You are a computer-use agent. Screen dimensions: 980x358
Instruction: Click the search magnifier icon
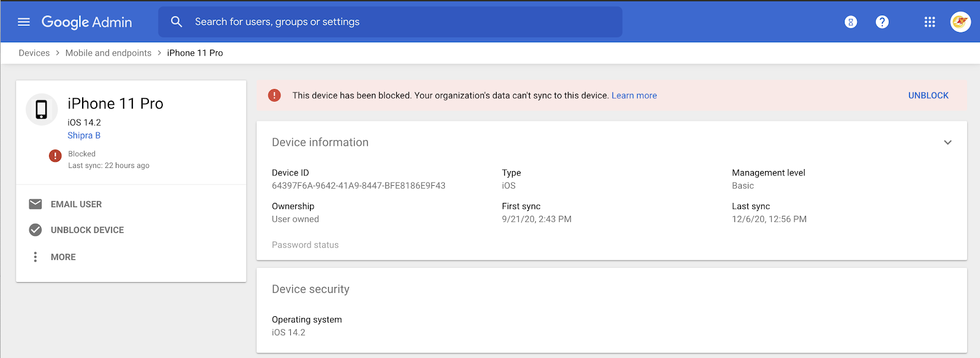176,22
